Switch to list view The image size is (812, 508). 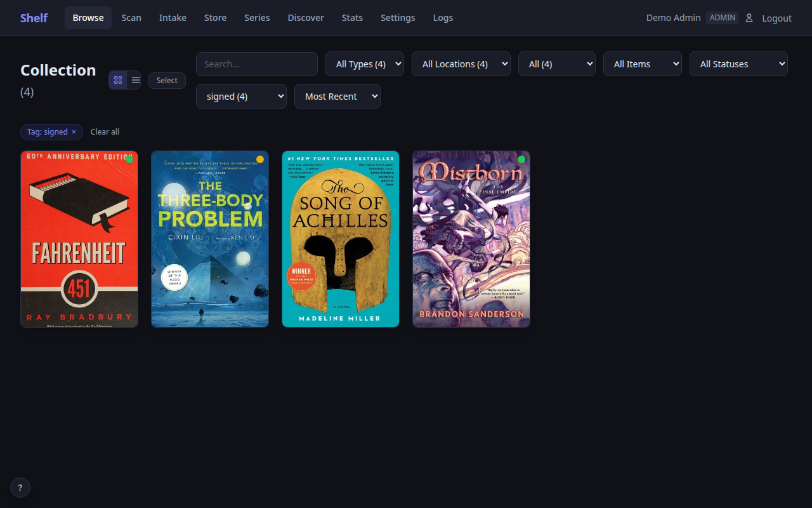pos(135,80)
